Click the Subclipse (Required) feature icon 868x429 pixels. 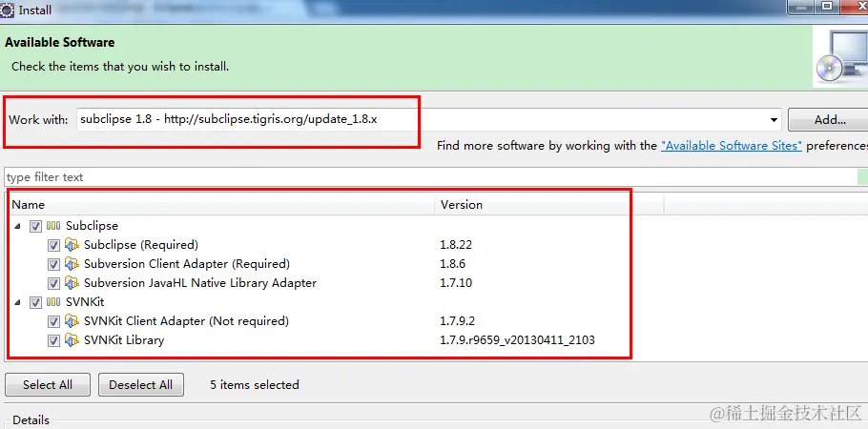coord(72,245)
